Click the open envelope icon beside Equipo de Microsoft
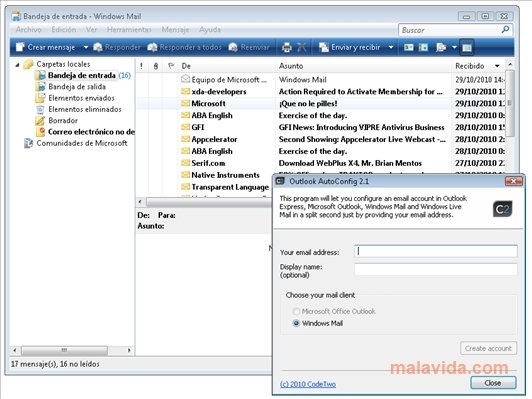The width and height of the screenshot is (532, 399). [x=185, y=79]
